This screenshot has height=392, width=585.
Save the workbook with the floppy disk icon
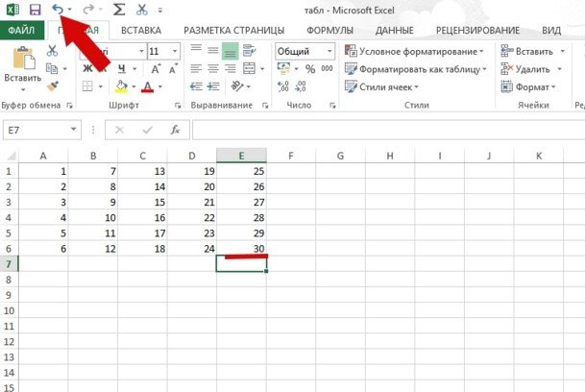point(36,9)
